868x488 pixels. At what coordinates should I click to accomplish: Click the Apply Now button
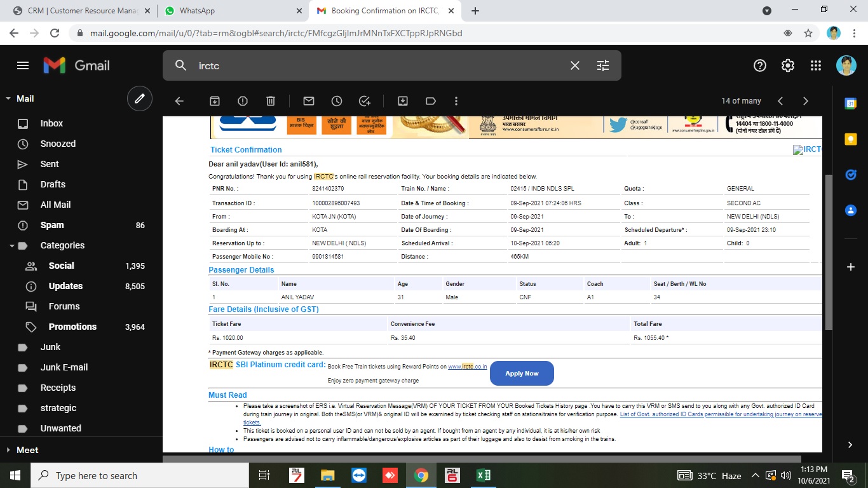pyautogui.click(x=522, y=374)
